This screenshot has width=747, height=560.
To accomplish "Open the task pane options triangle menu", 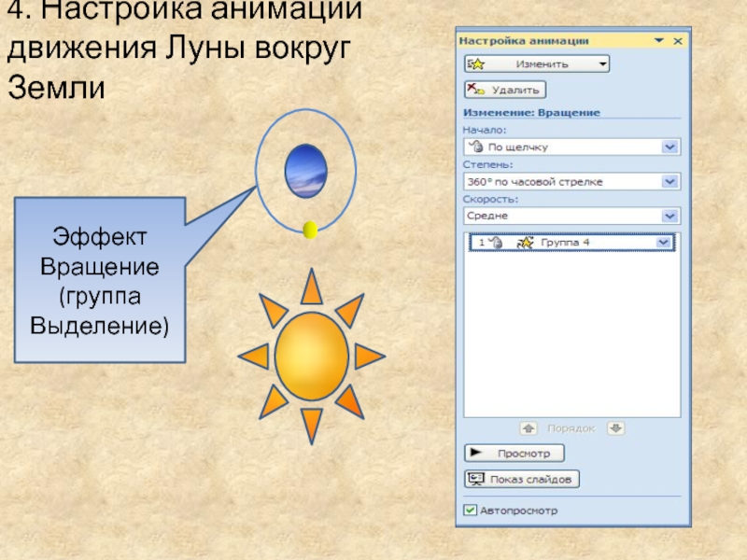I will tap(659, 40).
